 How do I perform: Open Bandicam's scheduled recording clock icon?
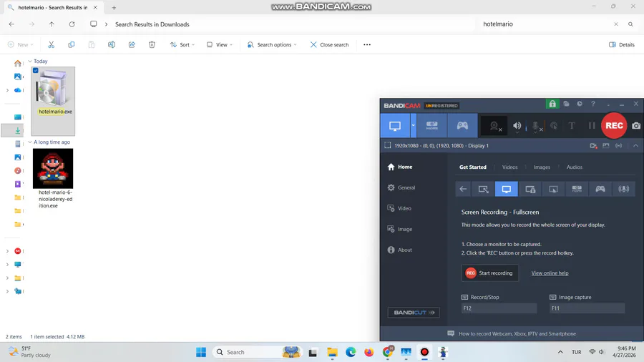[580, 104]
